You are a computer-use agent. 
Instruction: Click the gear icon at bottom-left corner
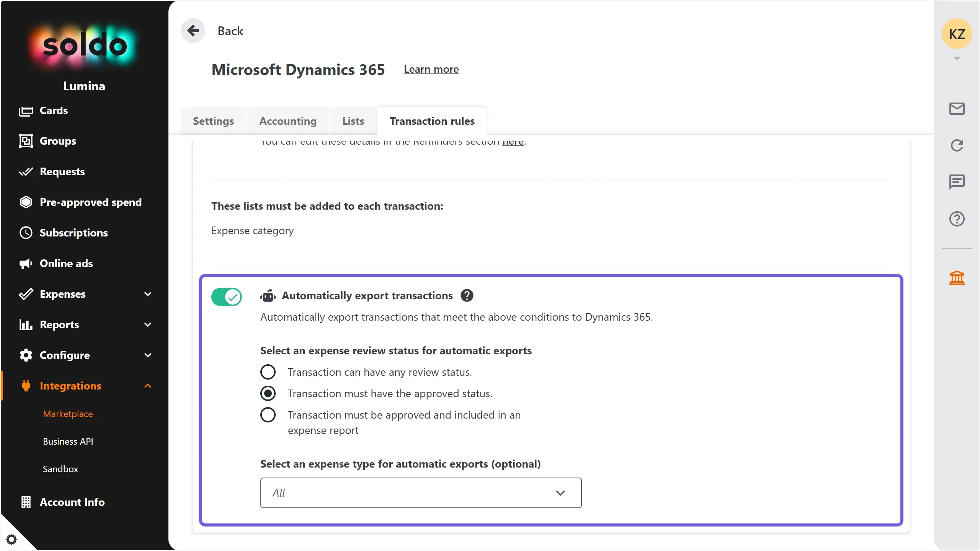[x=11, y=539]
